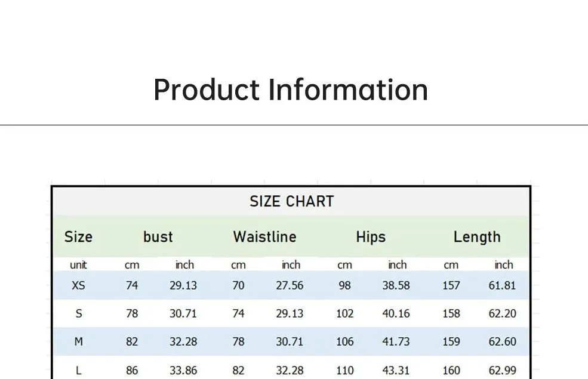Click XS waistline value 27.56
Image resolution: width=588 pixels, height=379 pixels.
[x=290, y=286]
